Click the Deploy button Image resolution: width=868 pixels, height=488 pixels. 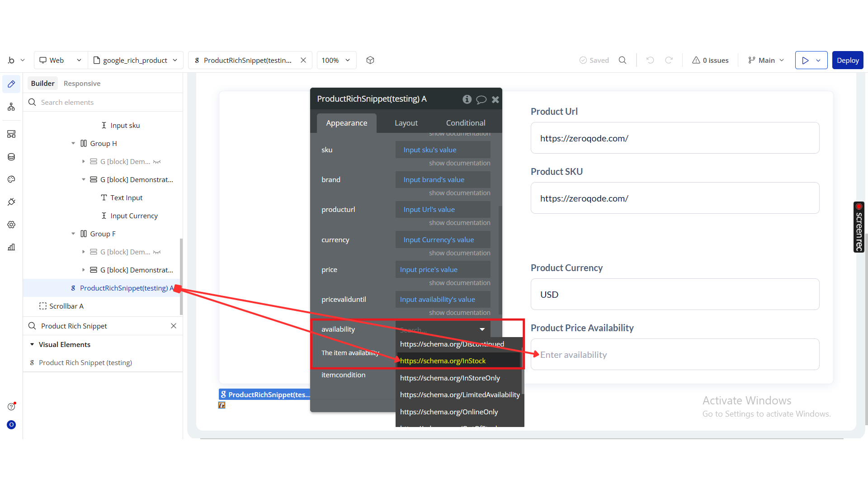[x=847, y=60]
